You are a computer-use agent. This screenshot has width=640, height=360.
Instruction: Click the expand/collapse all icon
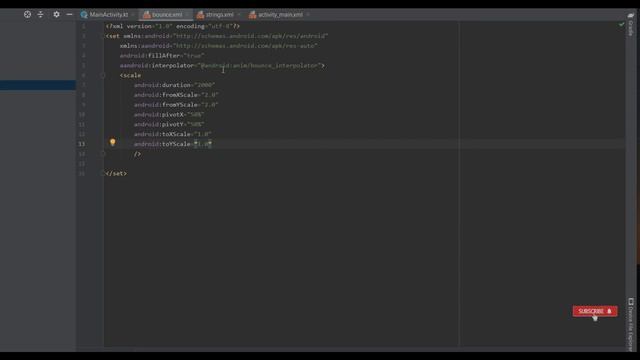point(40,14)
